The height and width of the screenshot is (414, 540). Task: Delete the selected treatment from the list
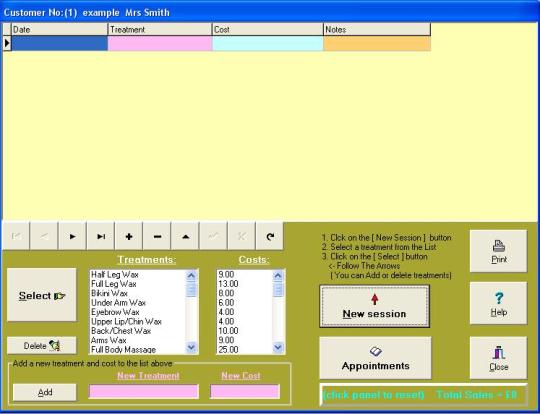pos(42,345)
